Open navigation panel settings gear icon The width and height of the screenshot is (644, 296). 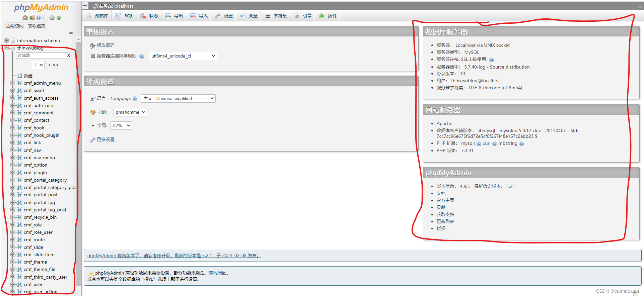coord(52,18)
